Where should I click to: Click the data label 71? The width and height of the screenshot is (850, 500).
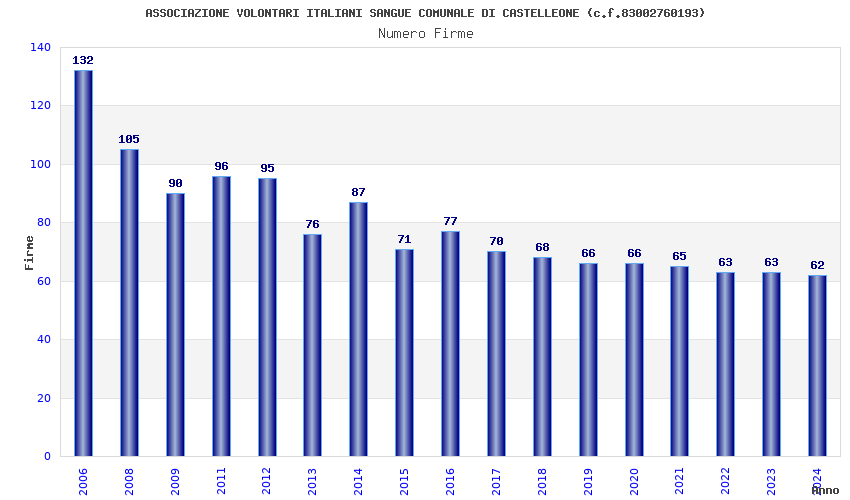[x=404, y=239]
